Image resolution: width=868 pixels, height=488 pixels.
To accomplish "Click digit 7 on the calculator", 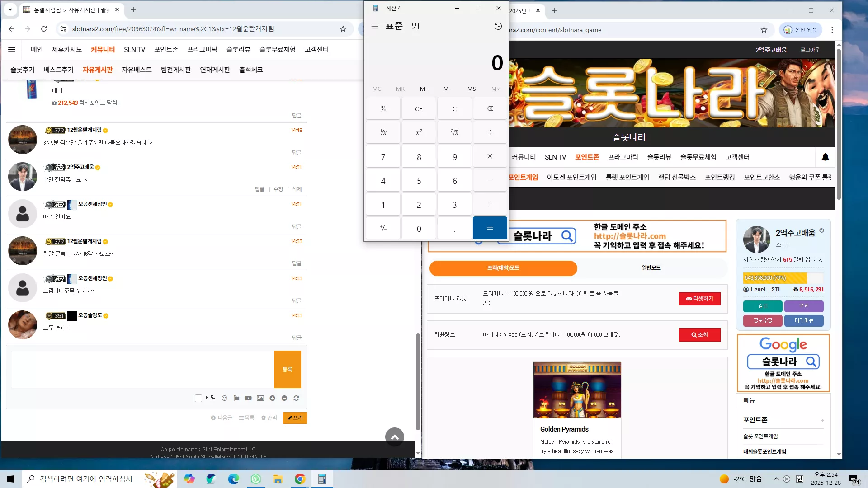I will click(x=383, y=157).
